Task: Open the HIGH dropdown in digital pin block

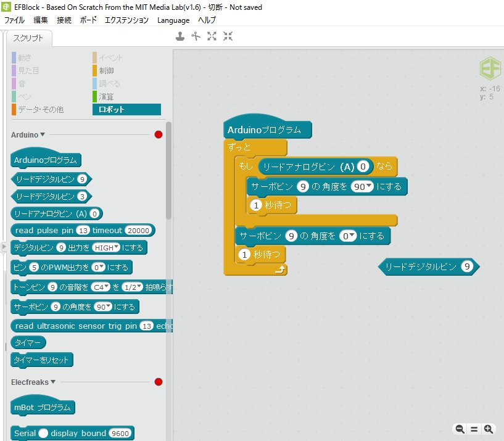Action: pos(106,248)
